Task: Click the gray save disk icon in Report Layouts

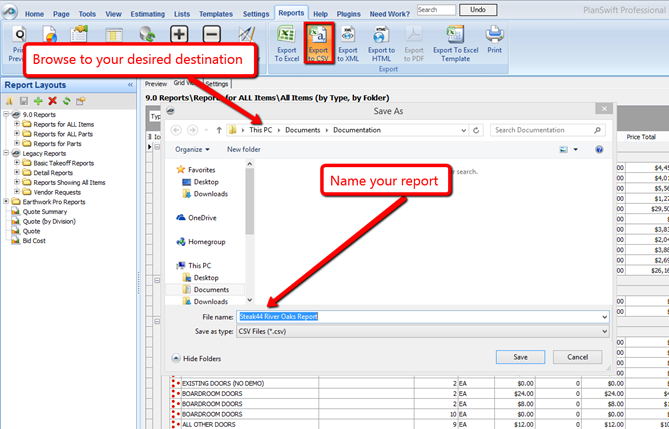Action: point(24,101)
